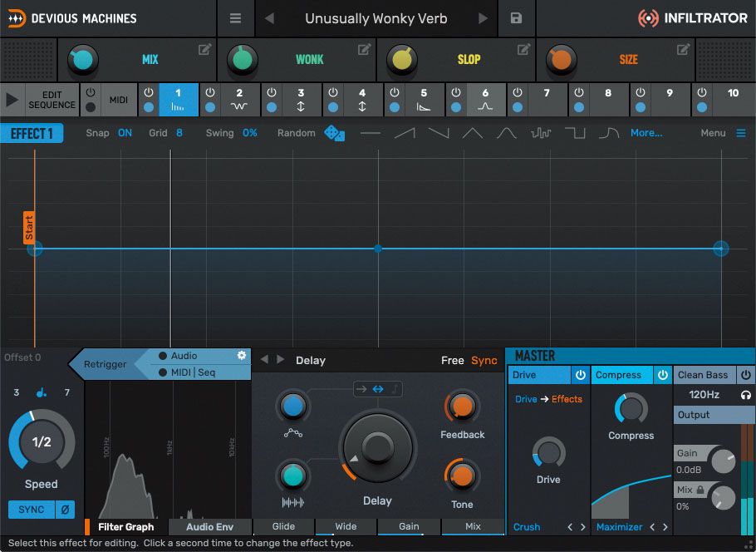The height and width of the screenshot is (552, 756).
Task: Switch to the Glide tab
Action: point(283,526)
